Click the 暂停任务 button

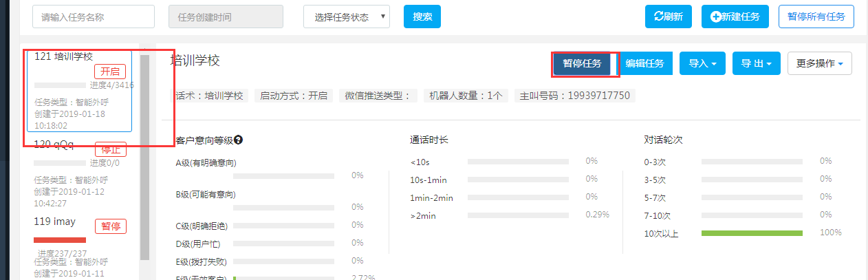(582, 63)
